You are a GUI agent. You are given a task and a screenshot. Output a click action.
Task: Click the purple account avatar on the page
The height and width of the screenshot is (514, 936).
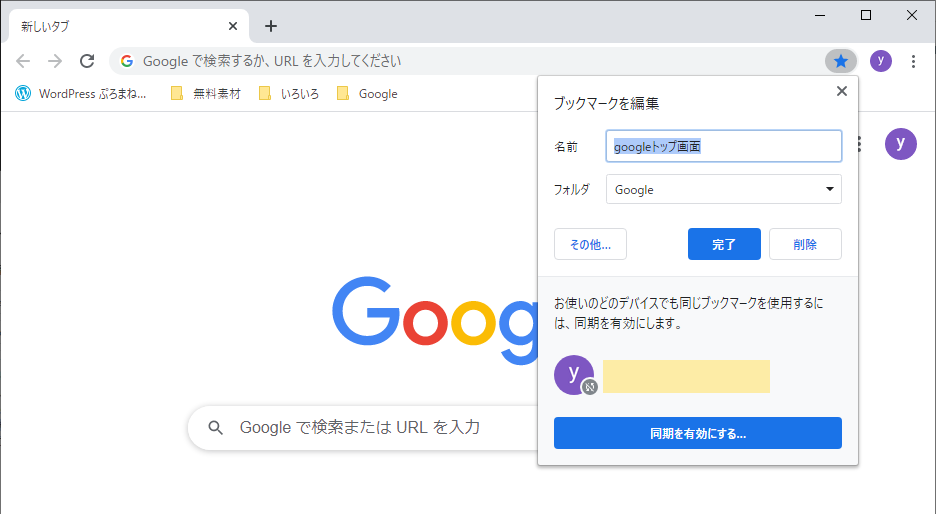pyautogui.click(x=900, y=144)
